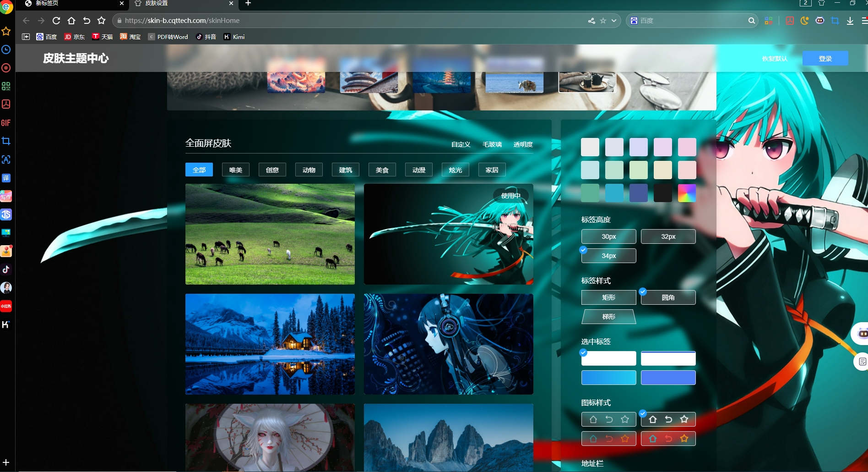Screen dimensions: 868x472
Task: Choose the snowy cabin lake skin thumbnail
Action: tap(270, 344)
